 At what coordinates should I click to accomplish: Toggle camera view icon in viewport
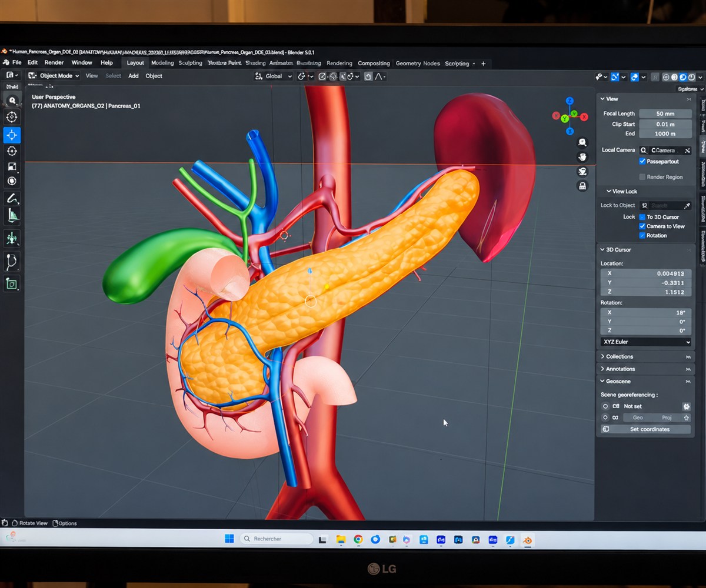click(582, 172)
